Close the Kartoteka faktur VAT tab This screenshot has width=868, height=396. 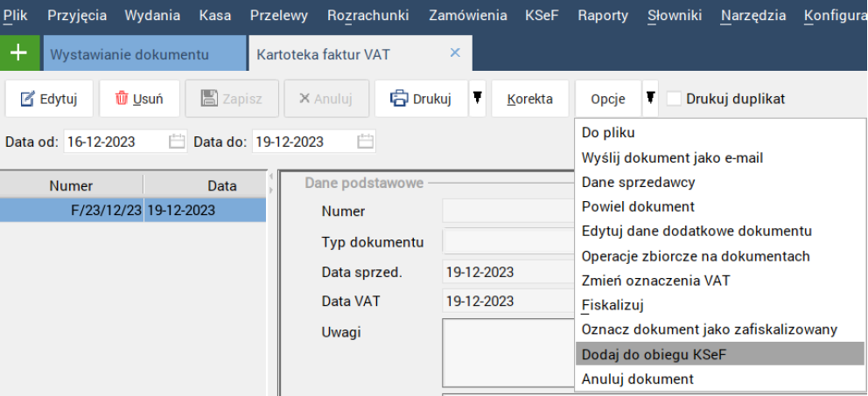(x=455, y=53)
